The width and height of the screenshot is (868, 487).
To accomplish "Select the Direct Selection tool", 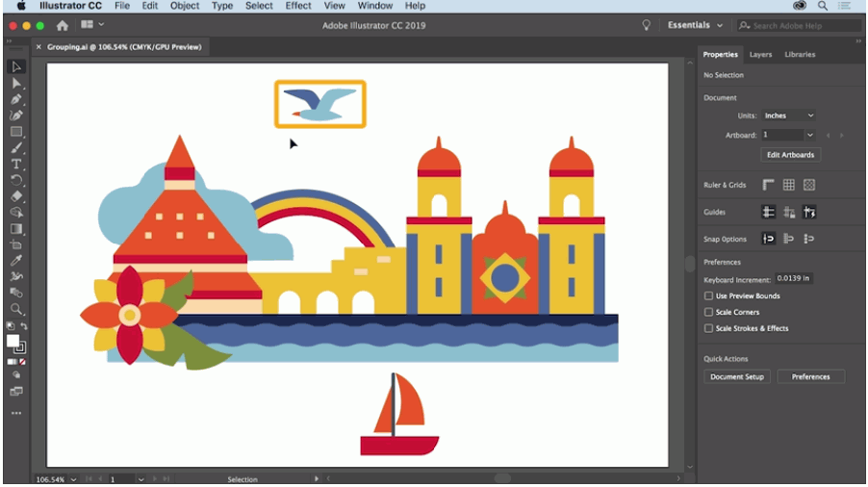I will [16, 83].
